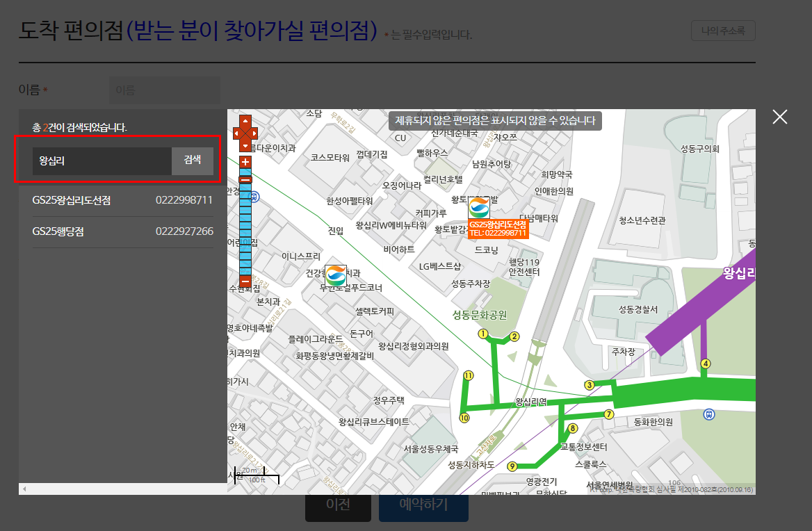
Task: Pan the map down with the down arrow
Action: point(245,147)
